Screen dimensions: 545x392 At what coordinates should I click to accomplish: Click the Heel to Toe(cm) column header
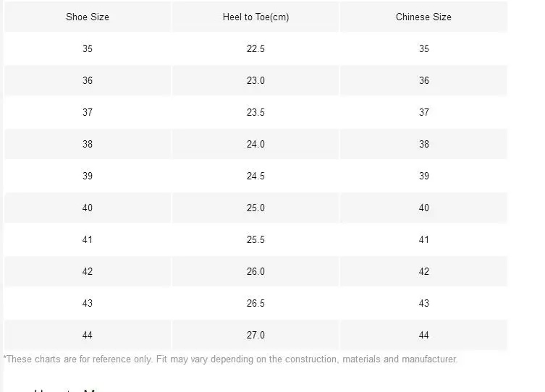click(x=255, y=17)
